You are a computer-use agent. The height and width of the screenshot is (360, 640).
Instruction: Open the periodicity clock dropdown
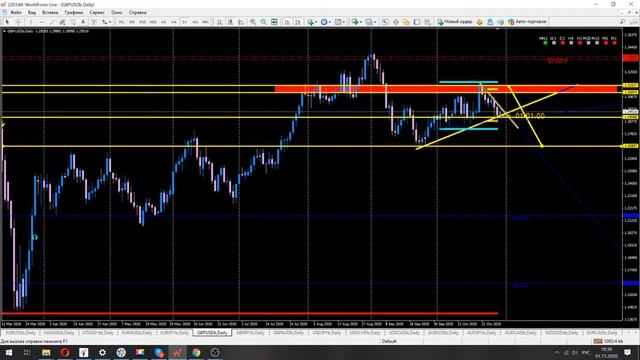click(x=325, y=22)
